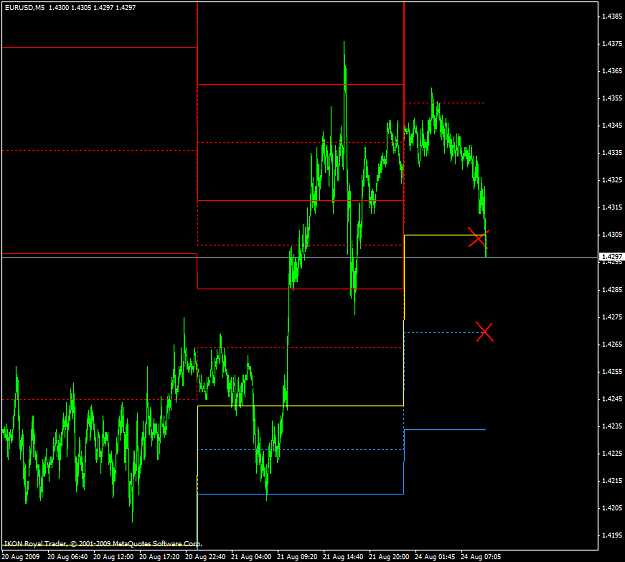Screen dimensions: 625x562
Task: Click the 21 Aug 09:20 time label
Action: click(x=297, y=556)
